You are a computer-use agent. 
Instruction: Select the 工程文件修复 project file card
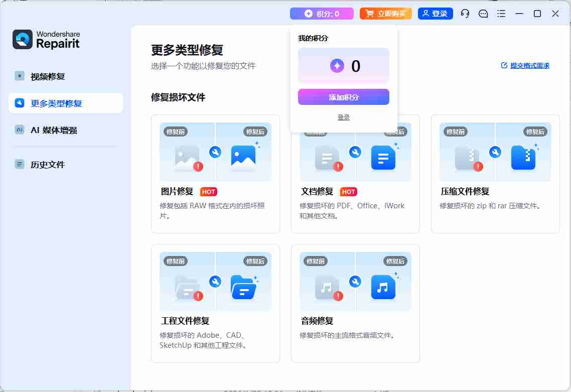215,303
